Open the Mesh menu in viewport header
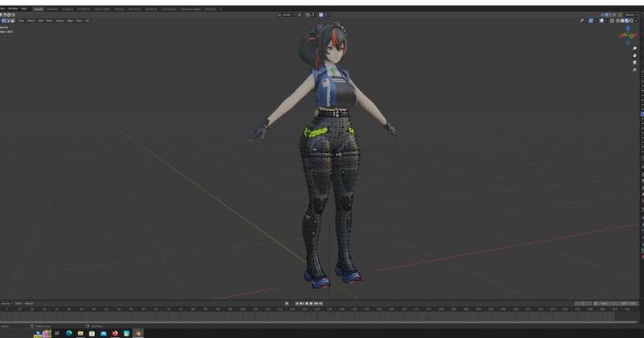644x338 pixels. 49,20
